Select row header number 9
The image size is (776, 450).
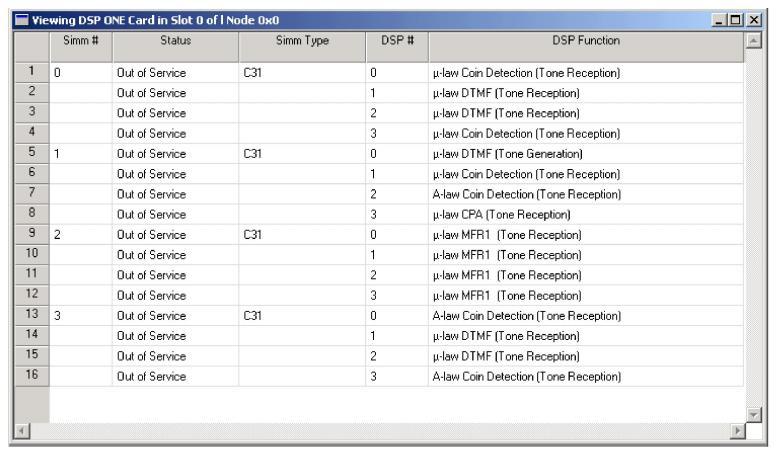(x=31, y=235)
